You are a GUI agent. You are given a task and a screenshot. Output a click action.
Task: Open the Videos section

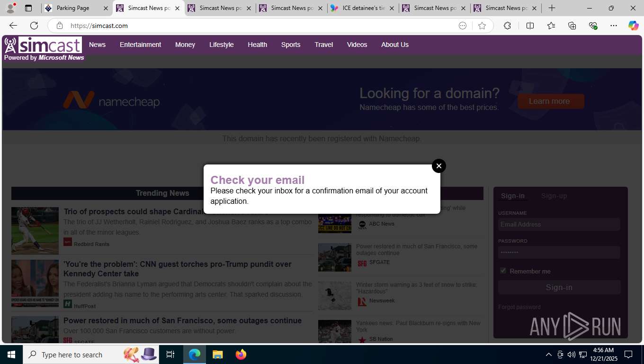tap(357, 45)
